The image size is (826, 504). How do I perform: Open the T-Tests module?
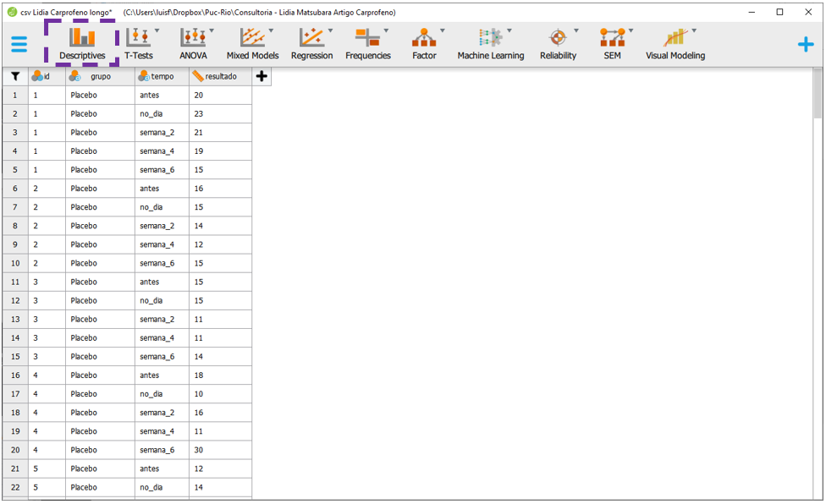139,44
